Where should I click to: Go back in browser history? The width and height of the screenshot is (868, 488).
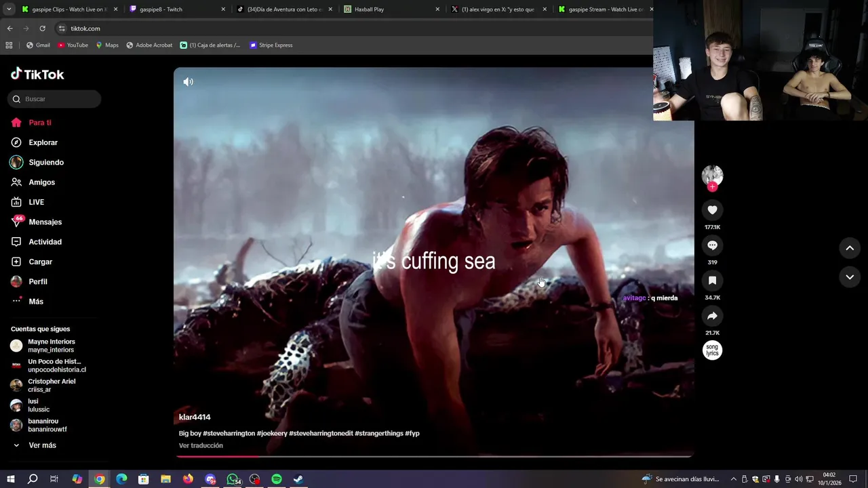click(9, 28)
